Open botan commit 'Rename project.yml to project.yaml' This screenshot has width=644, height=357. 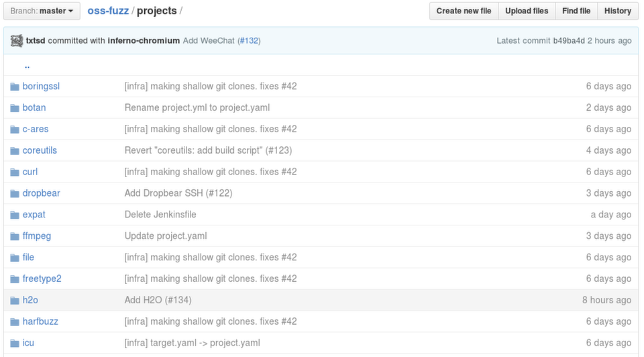pos(197,107)
